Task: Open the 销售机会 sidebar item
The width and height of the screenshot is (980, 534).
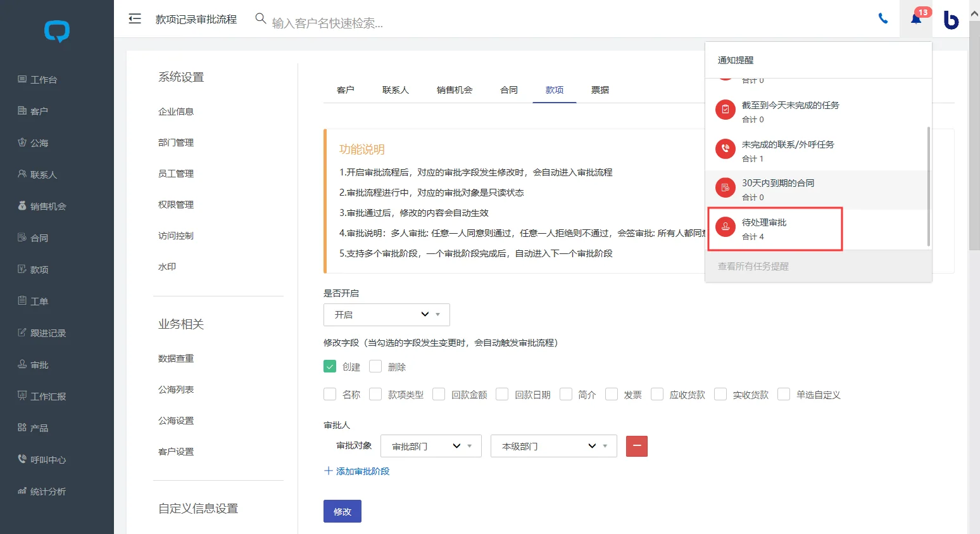Action: click(x=42, y=207)
